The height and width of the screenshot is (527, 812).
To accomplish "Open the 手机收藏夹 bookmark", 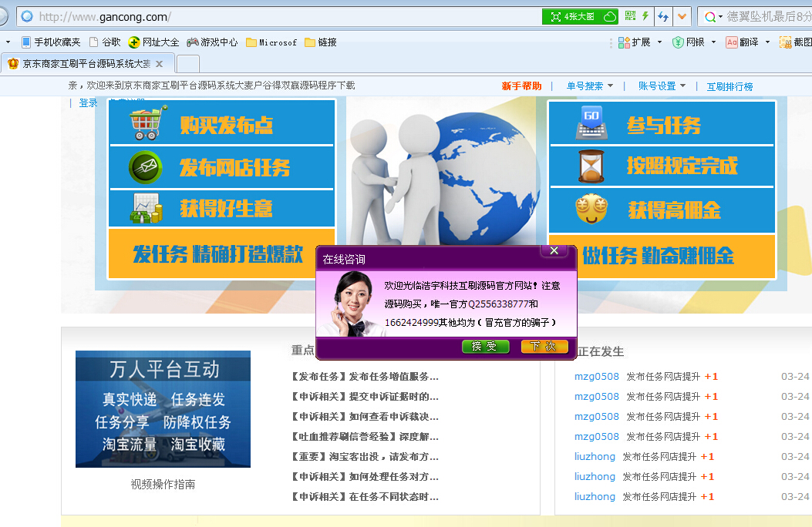I will [51, 42].
